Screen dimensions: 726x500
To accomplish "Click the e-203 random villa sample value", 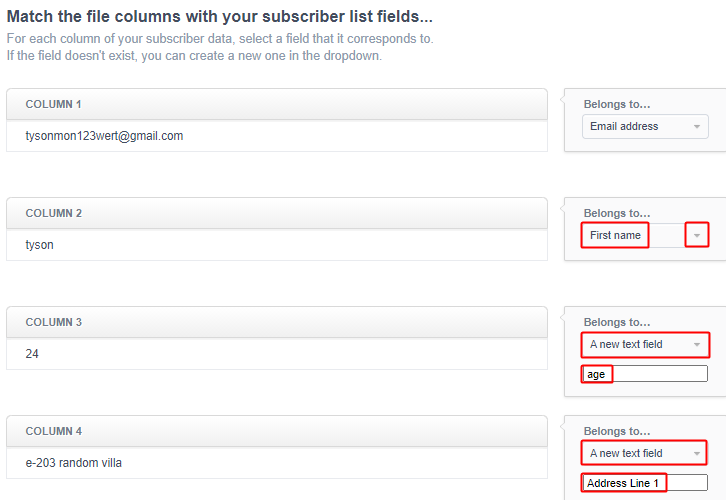I will click(x=74, y=462).
